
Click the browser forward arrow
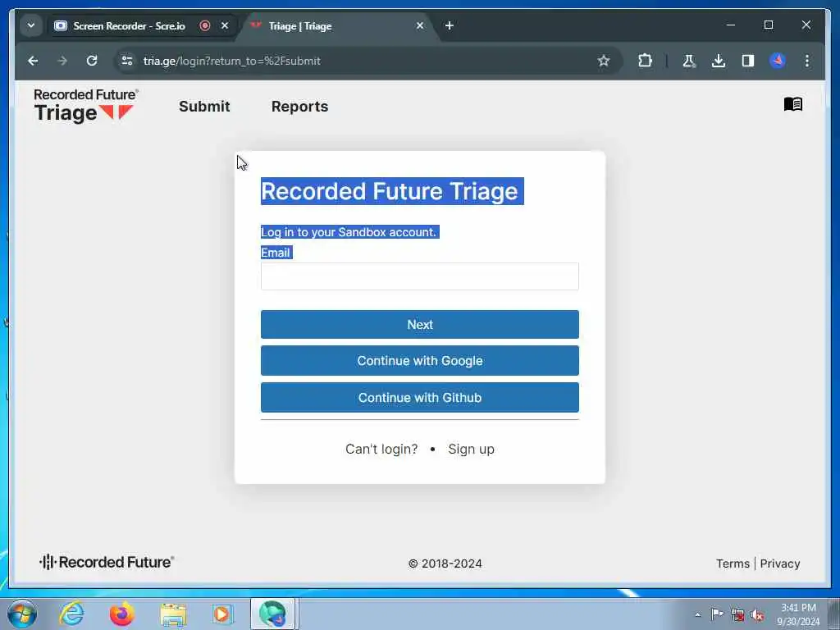(62, 61)
